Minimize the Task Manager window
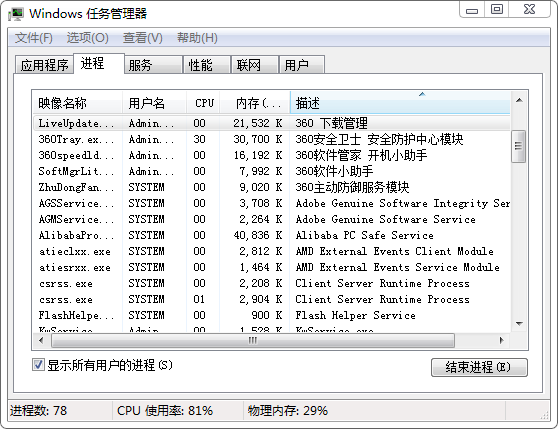 [472, 10]
